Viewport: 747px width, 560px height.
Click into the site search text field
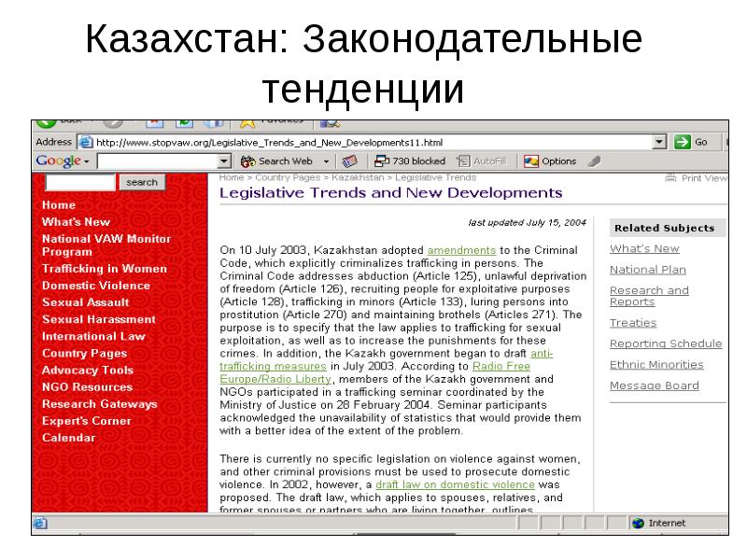click(x=78, y=183)
